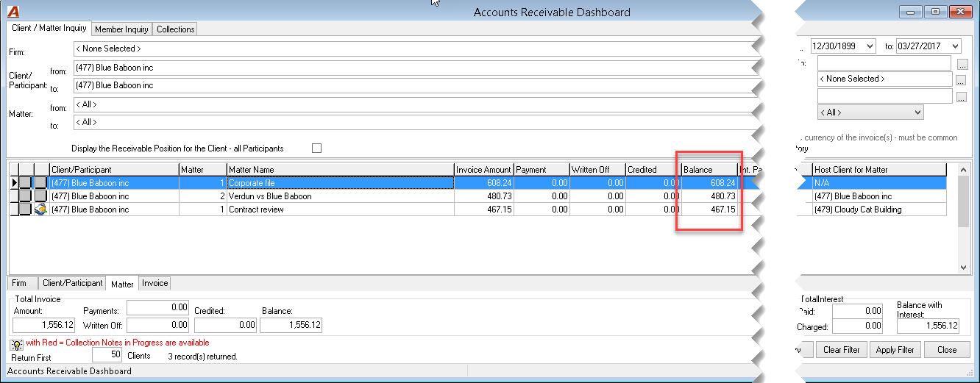Click the Return First 50 clients box
Screen dimensions: 980x383
click(107, 355)
